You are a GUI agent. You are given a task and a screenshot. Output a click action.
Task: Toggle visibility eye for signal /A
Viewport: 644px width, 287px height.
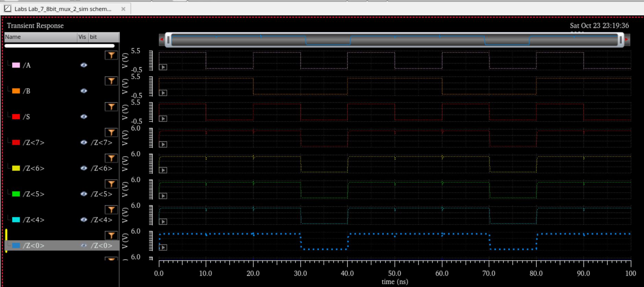[84, 65]
